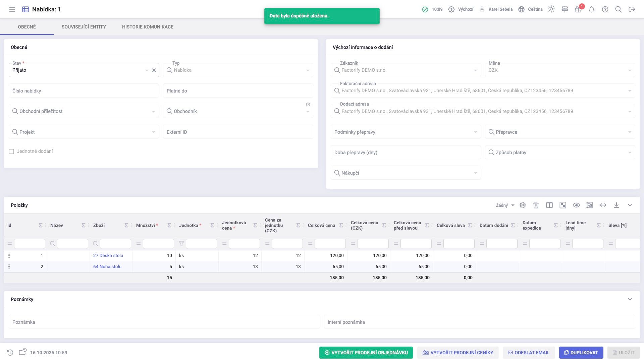Click the gift icon with red badge
644x362 pixels.
(x=578, y=9)
